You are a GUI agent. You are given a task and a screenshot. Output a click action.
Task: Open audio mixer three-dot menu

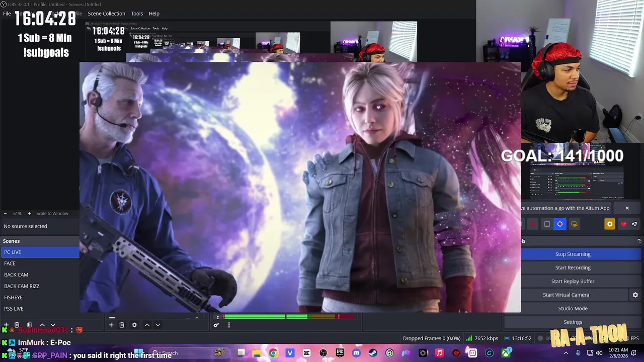click(x=229, y=325)
